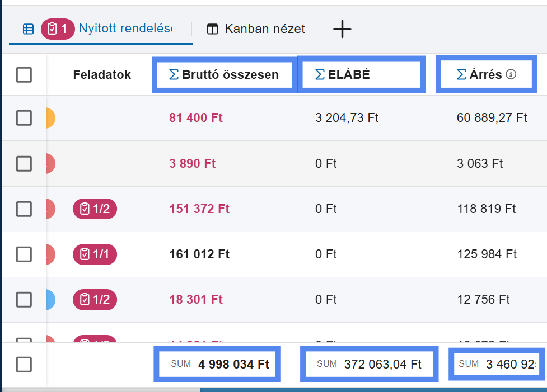547x392 pixels.
Task: Click the blue status circle in fifth row
Action: click(50, 300)
